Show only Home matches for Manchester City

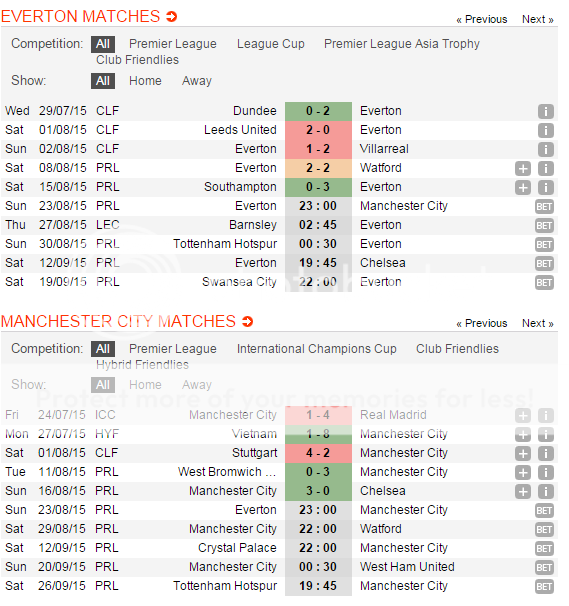[145, 385]
